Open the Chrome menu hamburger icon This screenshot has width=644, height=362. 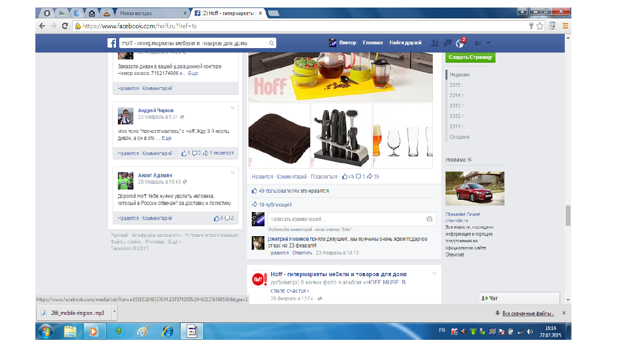pos(565,26)
